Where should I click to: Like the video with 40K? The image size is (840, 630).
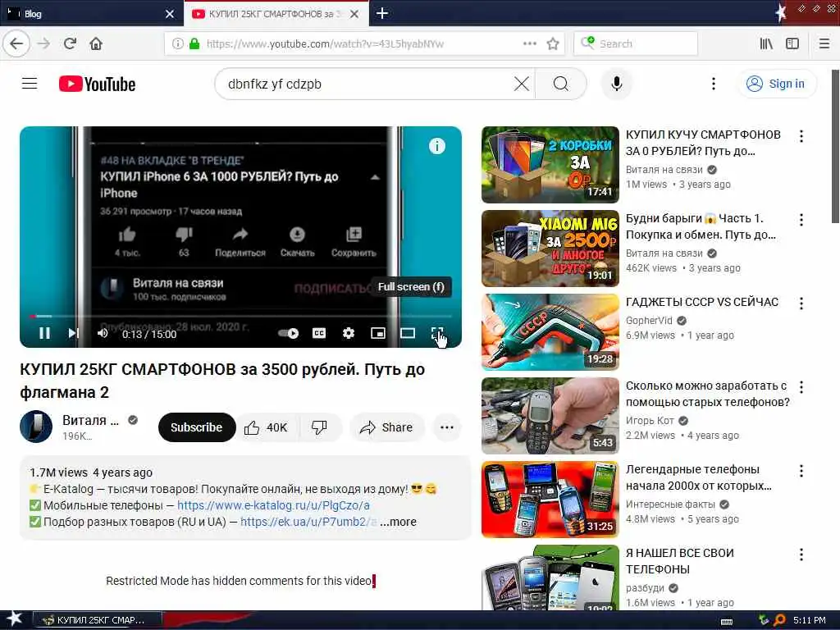[x=267, y=427]
